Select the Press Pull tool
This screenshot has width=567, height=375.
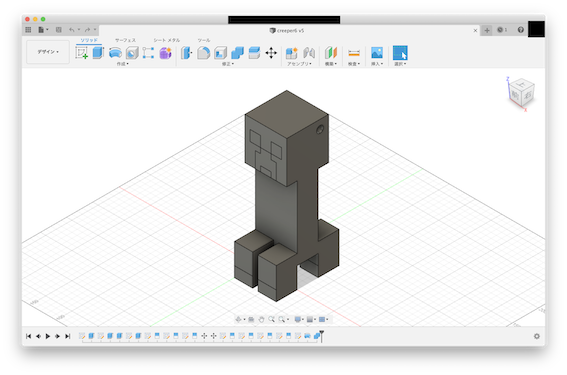coord(186,53)
